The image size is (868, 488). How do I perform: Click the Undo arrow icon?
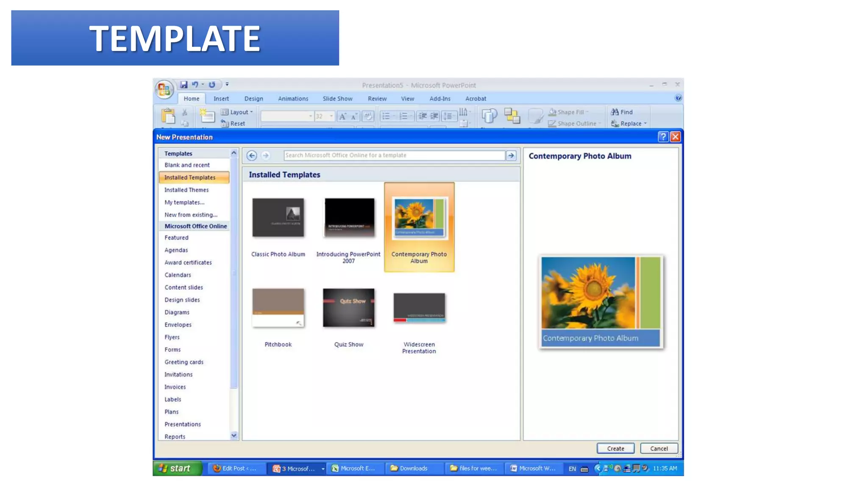click(x=195, y=85)
